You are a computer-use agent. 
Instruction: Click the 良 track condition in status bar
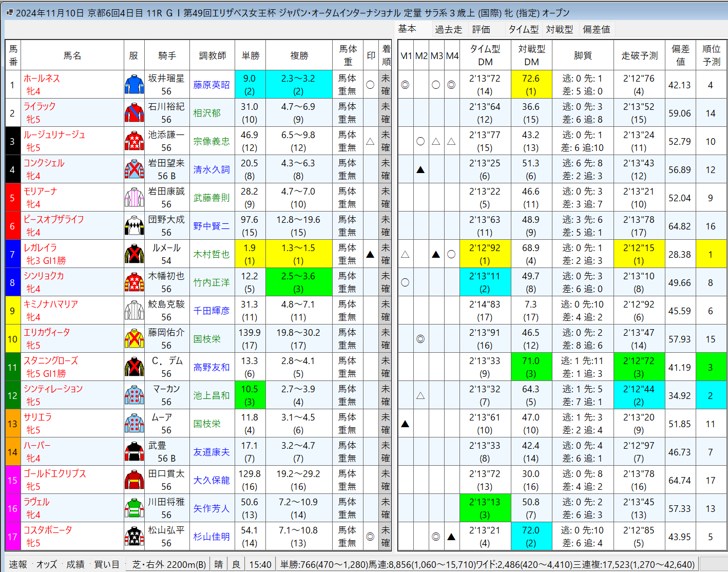pyautogui.click(x=236, y=564)
